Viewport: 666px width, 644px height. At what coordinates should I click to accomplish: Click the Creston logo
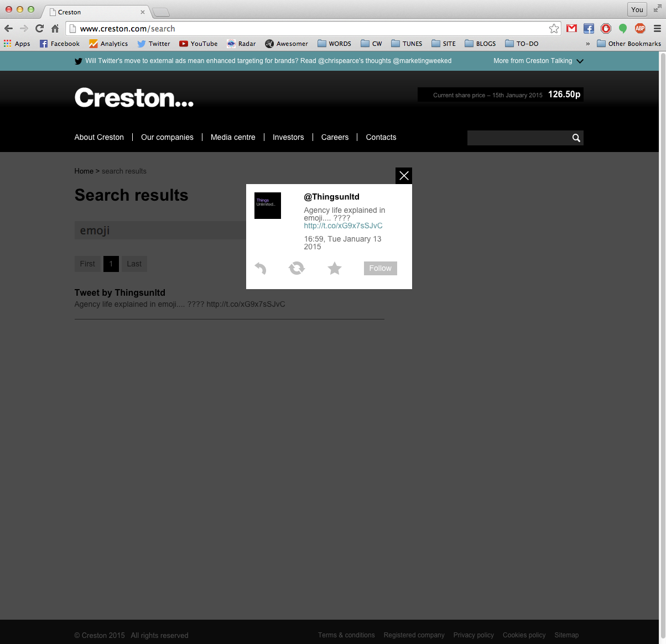click(134, 98)
